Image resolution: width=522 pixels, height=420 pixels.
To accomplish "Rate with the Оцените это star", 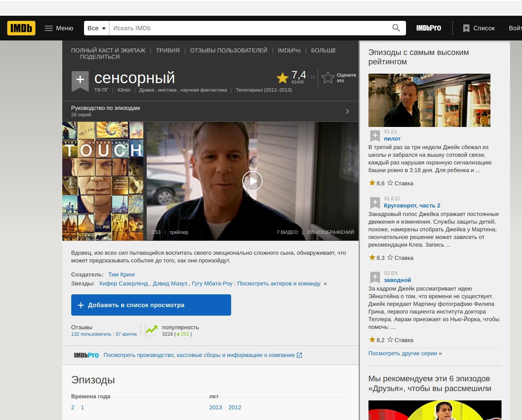I will (x=328, y=78).
